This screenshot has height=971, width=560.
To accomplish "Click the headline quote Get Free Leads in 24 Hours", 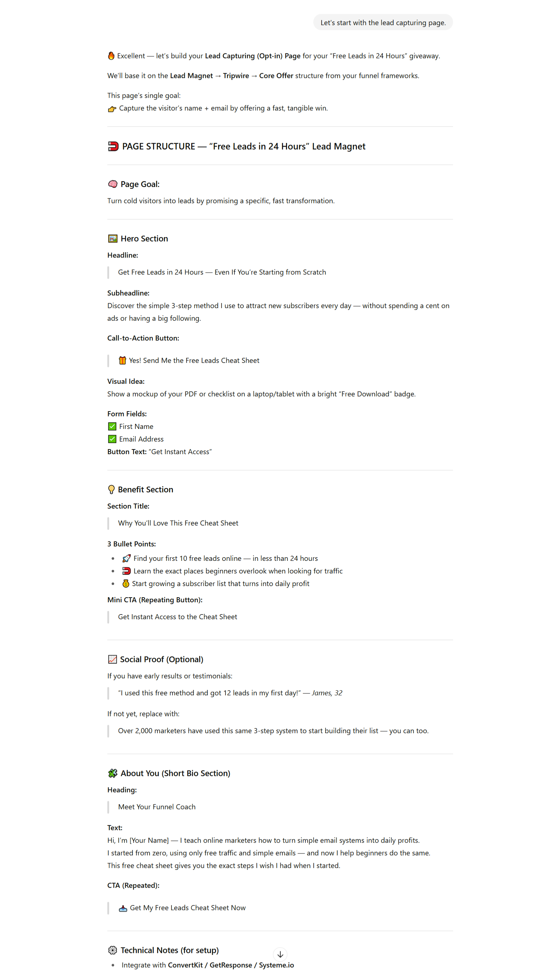I will click(222, 272).
